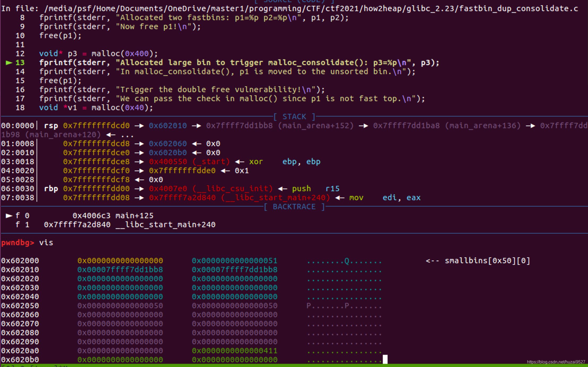
Task: Click the pwndbg> prompt
Action: click(17, 243)
